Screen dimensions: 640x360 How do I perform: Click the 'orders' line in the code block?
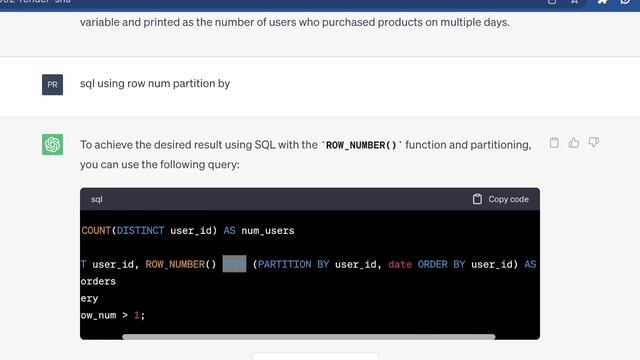pyautogui.click(x=98, y=281)
